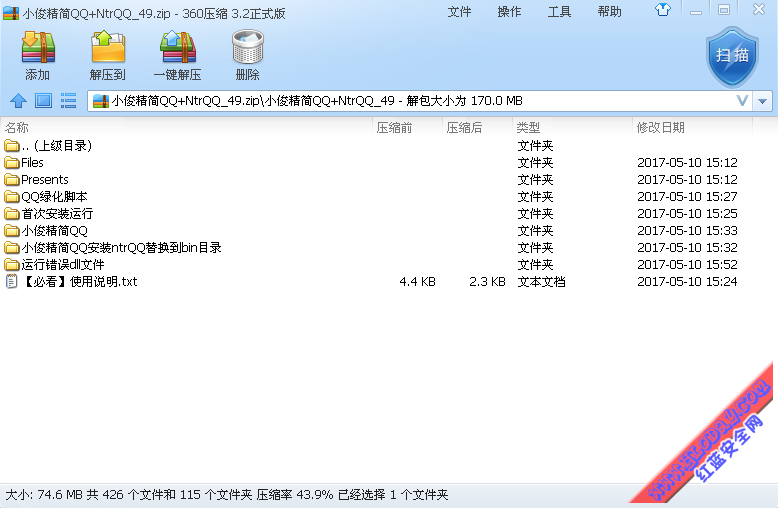Open the skin shirt icon in title bar
The image size is (778, 508).
pyautogui.click(x=663, y=10)
